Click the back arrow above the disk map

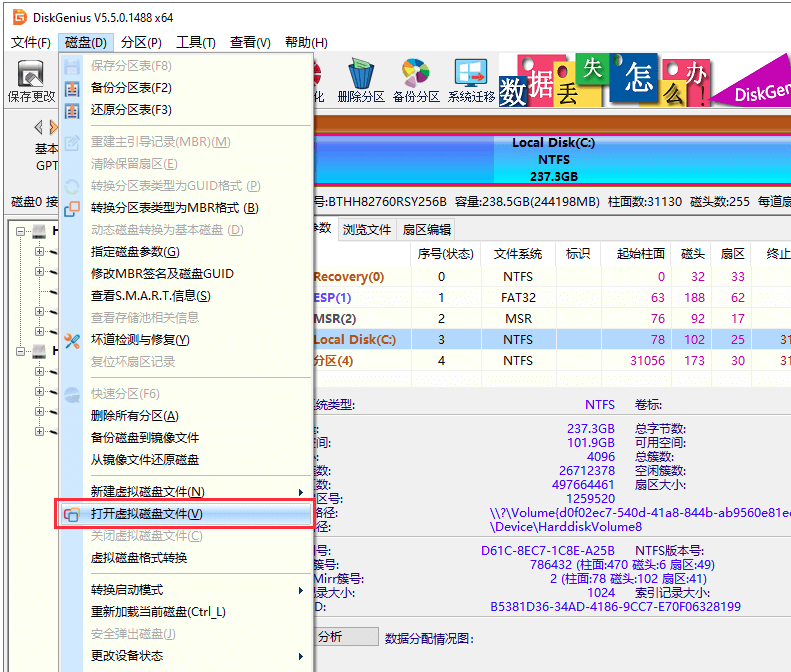(x=38, y=127)
